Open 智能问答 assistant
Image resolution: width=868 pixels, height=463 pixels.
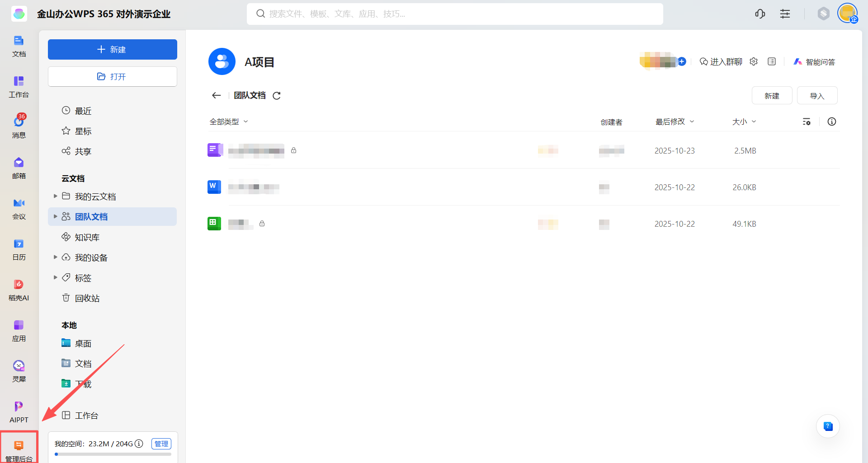814,62
